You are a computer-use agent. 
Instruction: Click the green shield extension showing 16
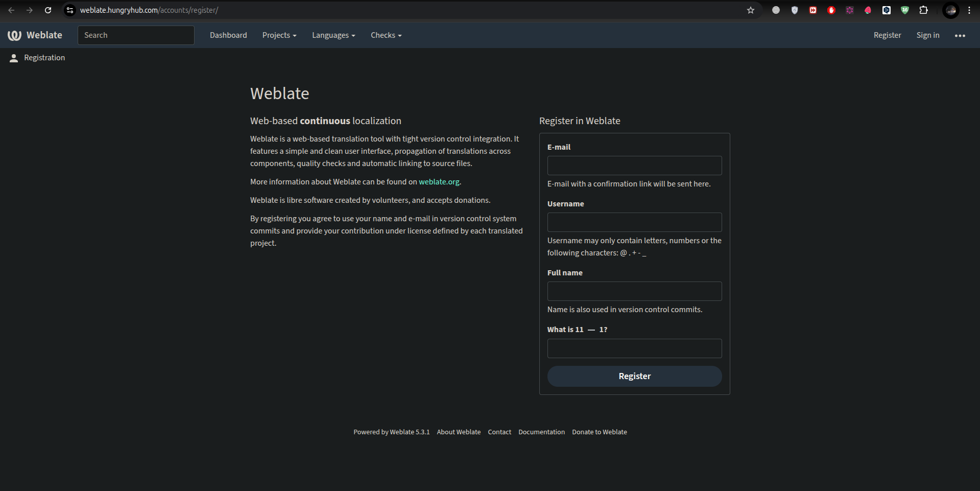[905, 10]
